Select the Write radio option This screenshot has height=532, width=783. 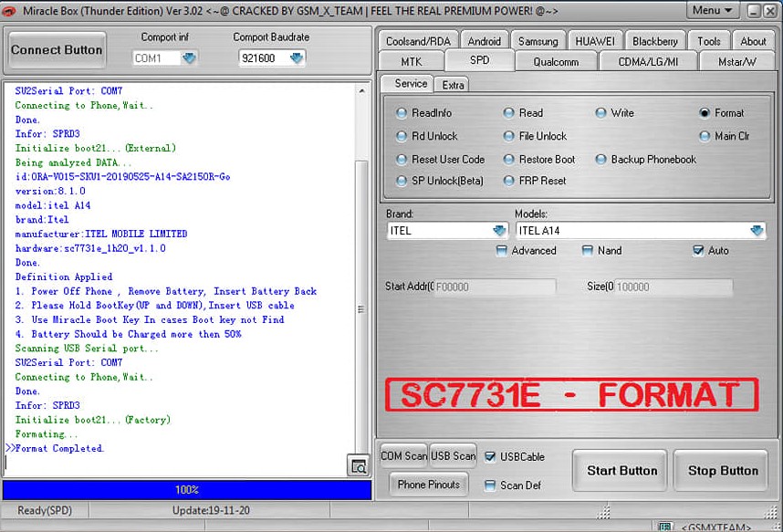click(600, 113)
